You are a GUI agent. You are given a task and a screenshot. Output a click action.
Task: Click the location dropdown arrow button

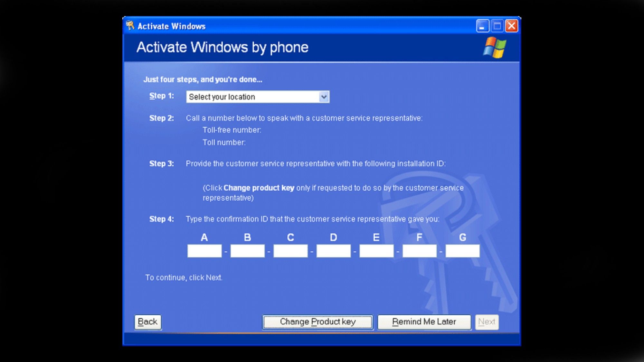[324, 97]
